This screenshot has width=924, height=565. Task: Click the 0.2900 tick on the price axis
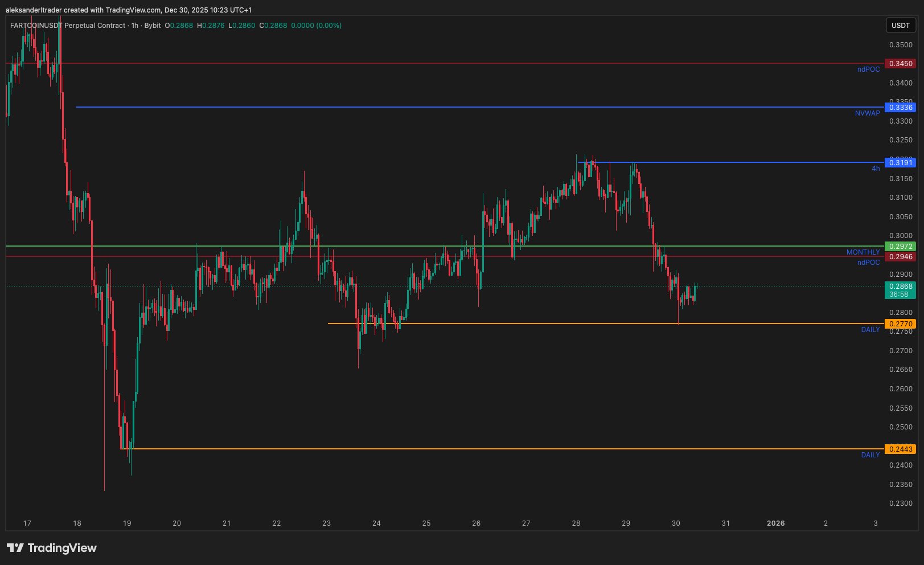[901, 275]
